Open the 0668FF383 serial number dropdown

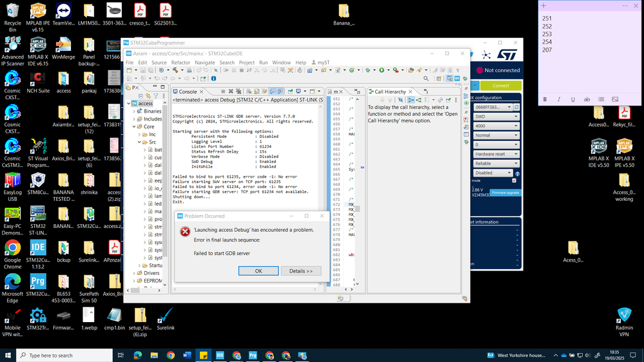click(493, 107)
